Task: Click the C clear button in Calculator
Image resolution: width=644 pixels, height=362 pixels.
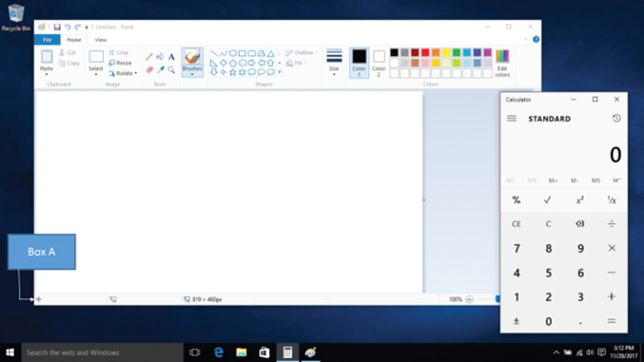Action: click(548, 224)
